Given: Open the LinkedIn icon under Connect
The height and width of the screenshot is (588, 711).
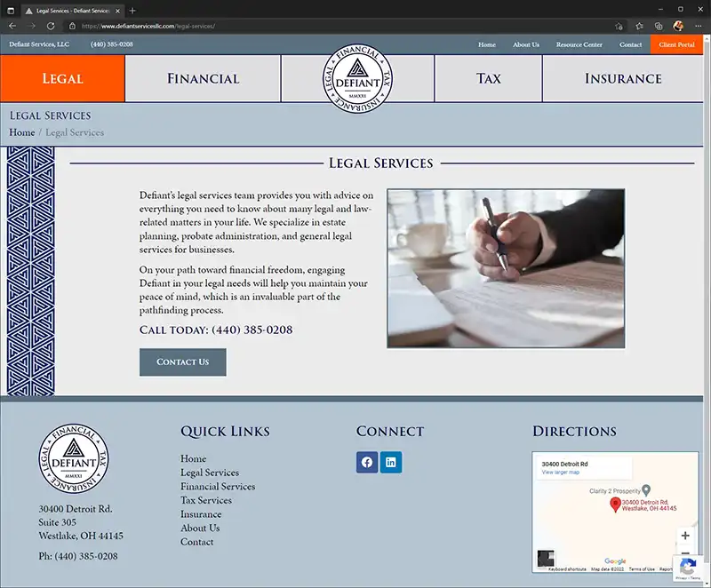Looking at the screenshot, I should click(x=391, y=462).
